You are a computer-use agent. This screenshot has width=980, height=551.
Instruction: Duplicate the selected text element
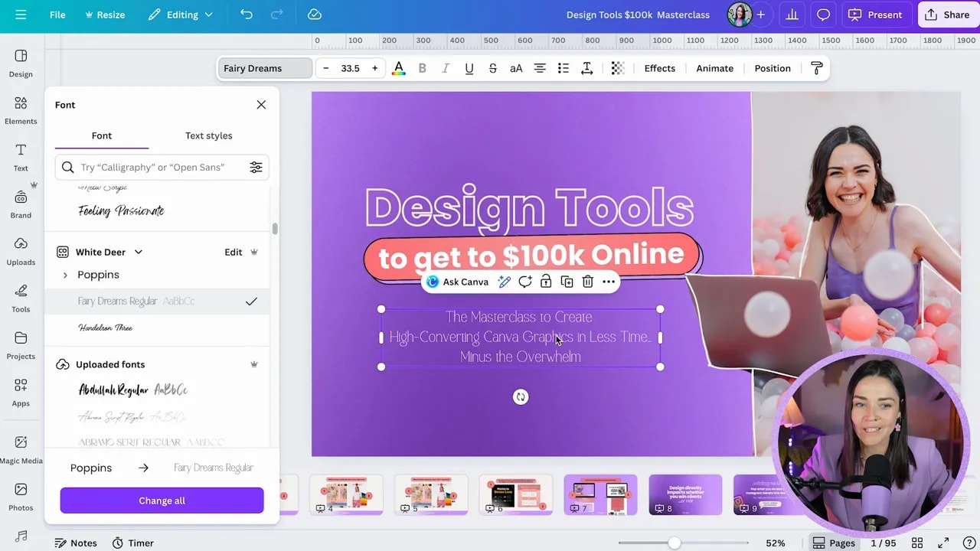pyautogui.click(x=567, y=282)
